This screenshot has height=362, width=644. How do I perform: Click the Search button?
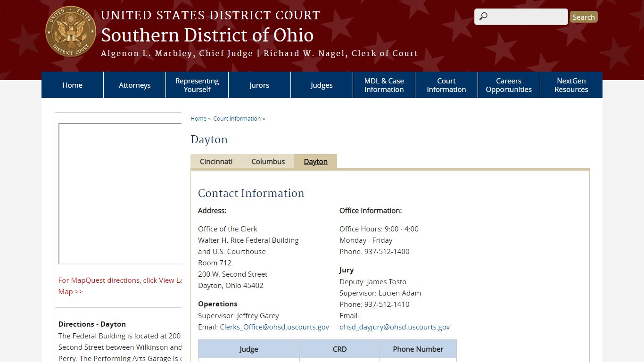point(584,17)
